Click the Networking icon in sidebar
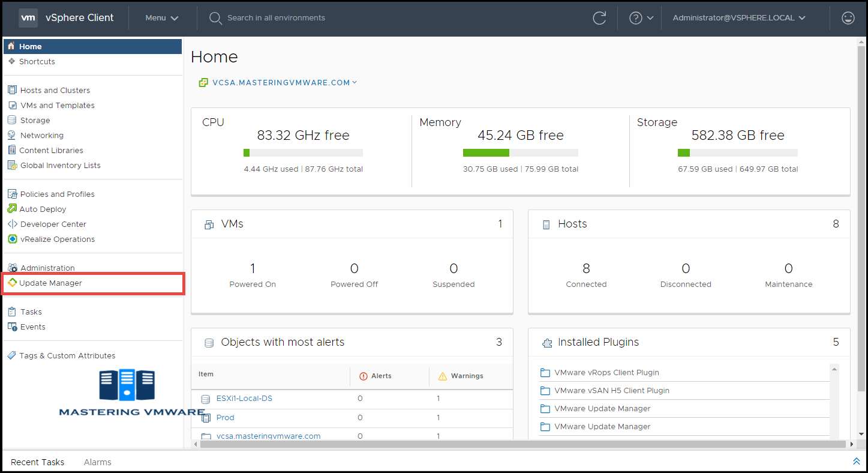The width and height of the screenshot is (868, 473). click(x=12, y=135)
